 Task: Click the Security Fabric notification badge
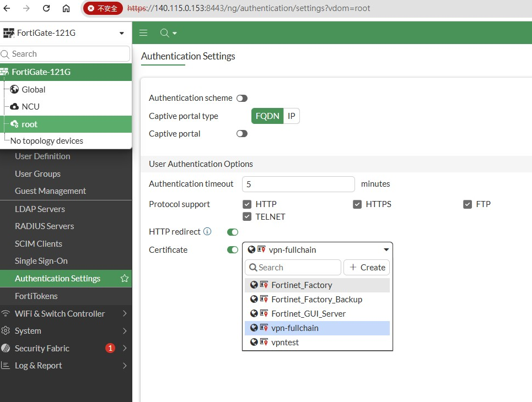click(x=110, y=348)
